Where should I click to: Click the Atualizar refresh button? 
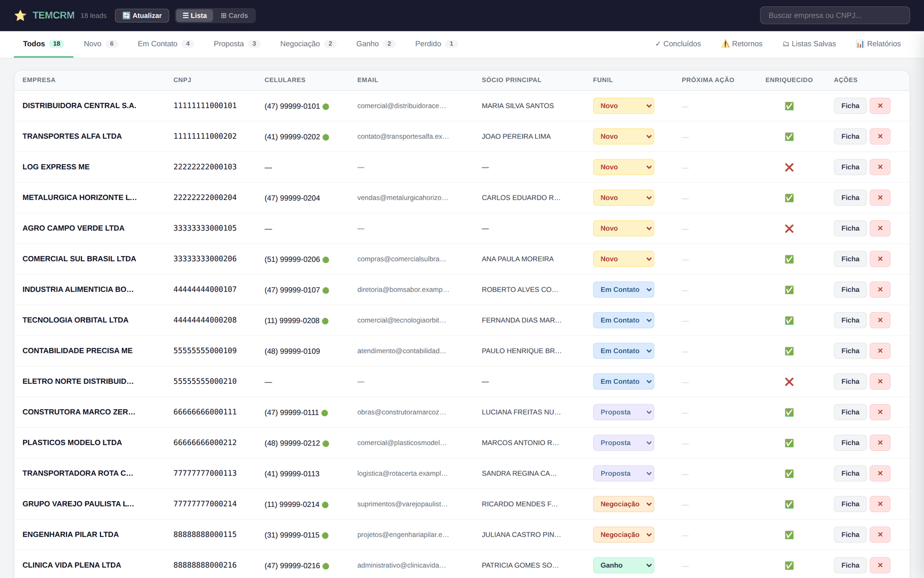tap(142, 16)
